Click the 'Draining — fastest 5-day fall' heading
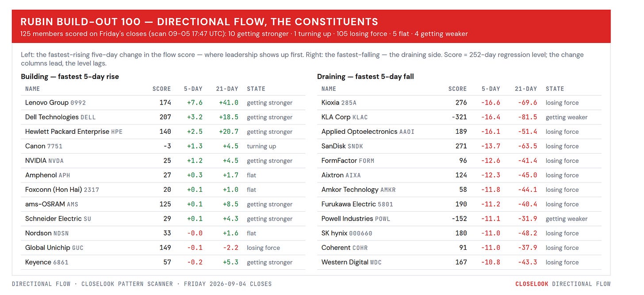The width and height of the screenshot is (644, 295). [x=365, y=77]
